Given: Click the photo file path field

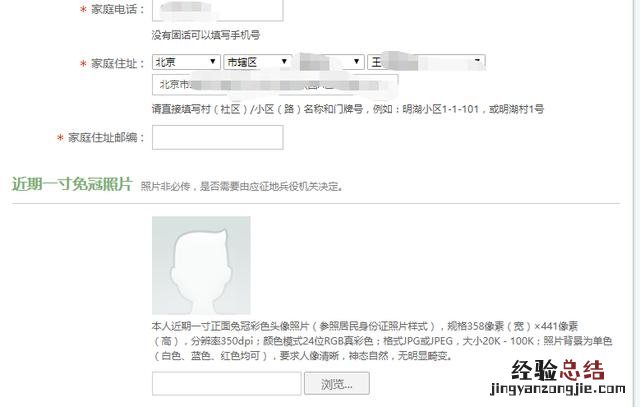Looking at the screenshot, I should point(227,383).
